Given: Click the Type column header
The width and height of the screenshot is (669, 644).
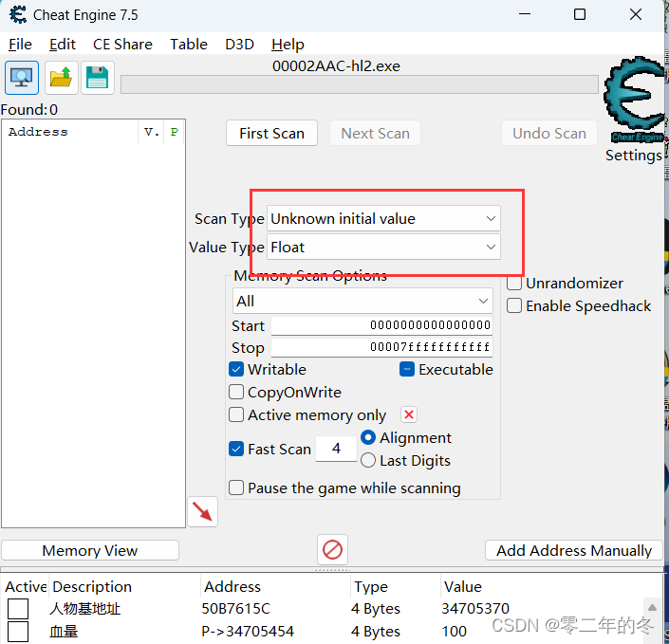Looking at the screenshot, I should click(x=396, y=587).
